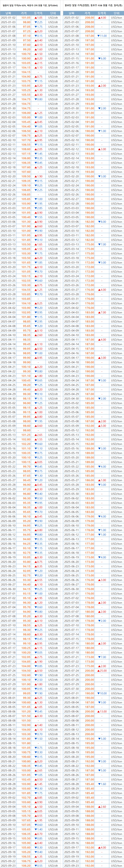
Task: Click the 208.00 price for 2025-01-02
Action: click(x=89, y=18)
